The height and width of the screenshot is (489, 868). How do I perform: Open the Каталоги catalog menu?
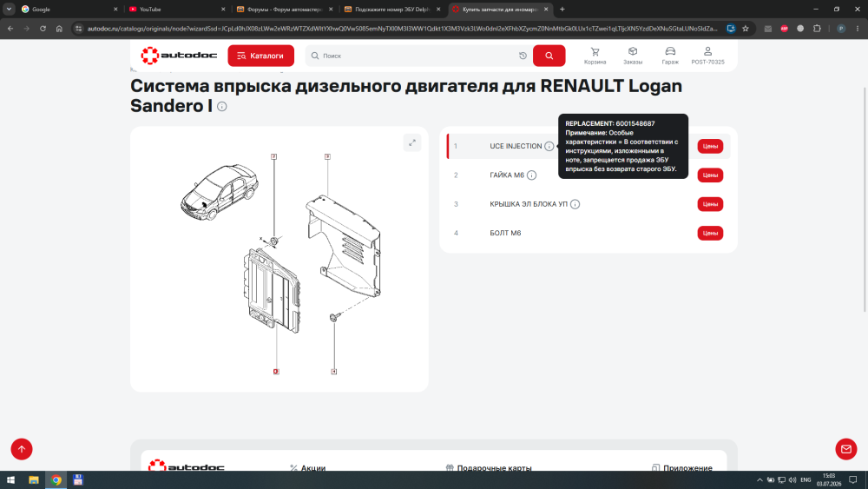[x=260, y=56]
